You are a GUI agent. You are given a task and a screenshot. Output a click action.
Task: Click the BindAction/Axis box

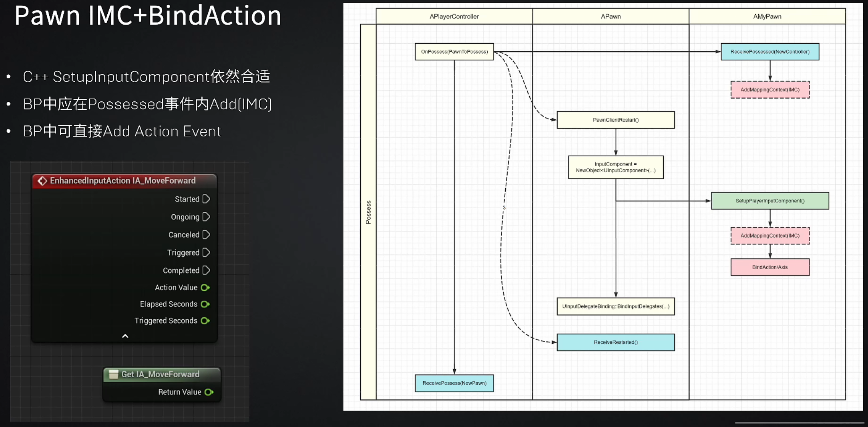point(770,267)
